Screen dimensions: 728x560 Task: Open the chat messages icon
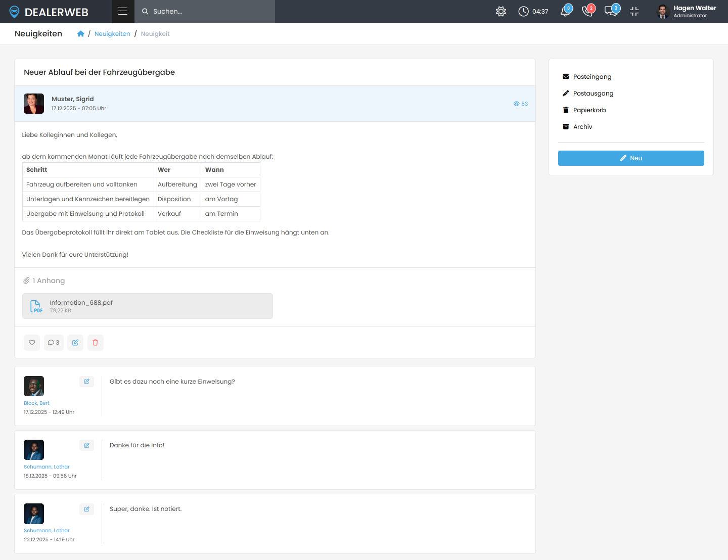click(x=611, y=11)
